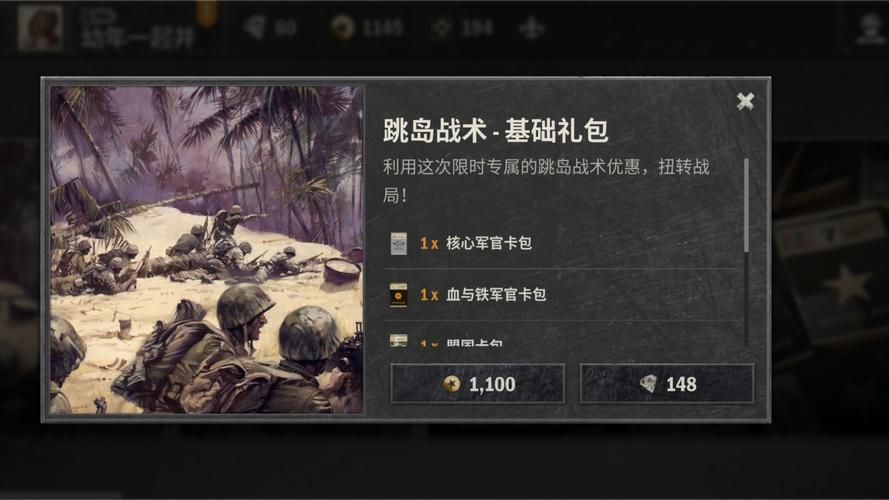The height and width of the screenshot is (500, 889).
Task: Click the diamond icon beside 148
Action: pos(648,384)
